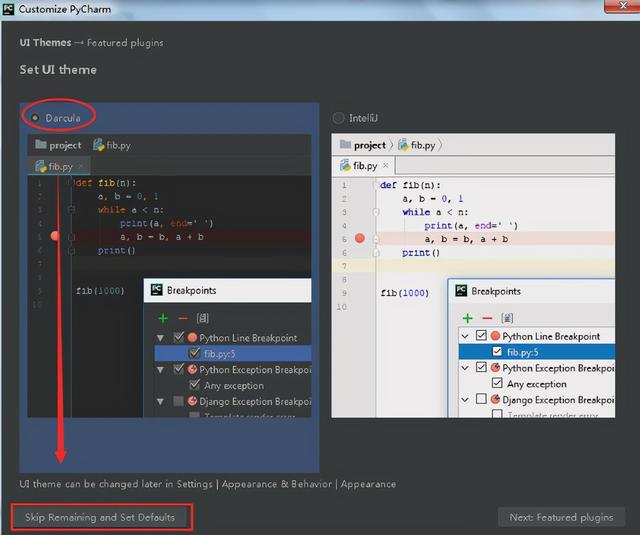Toggle Any exception checkbox in IntelliJ preview
This screenshot has height=535, width=640.
(x=497, y=383)
